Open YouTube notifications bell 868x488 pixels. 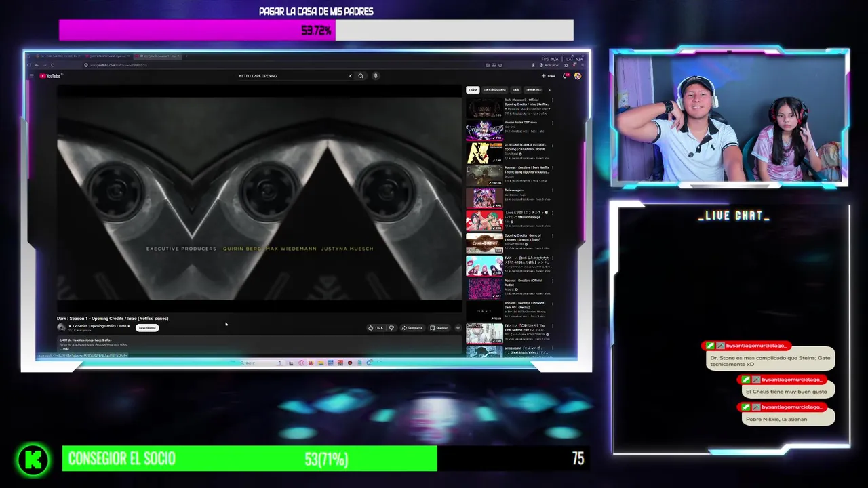click(x=566, y=76)
